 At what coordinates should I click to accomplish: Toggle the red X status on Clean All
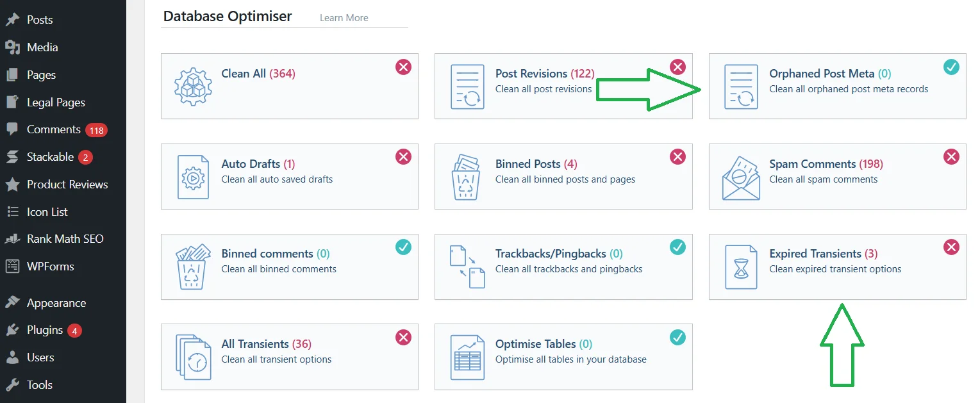[403, 67]
